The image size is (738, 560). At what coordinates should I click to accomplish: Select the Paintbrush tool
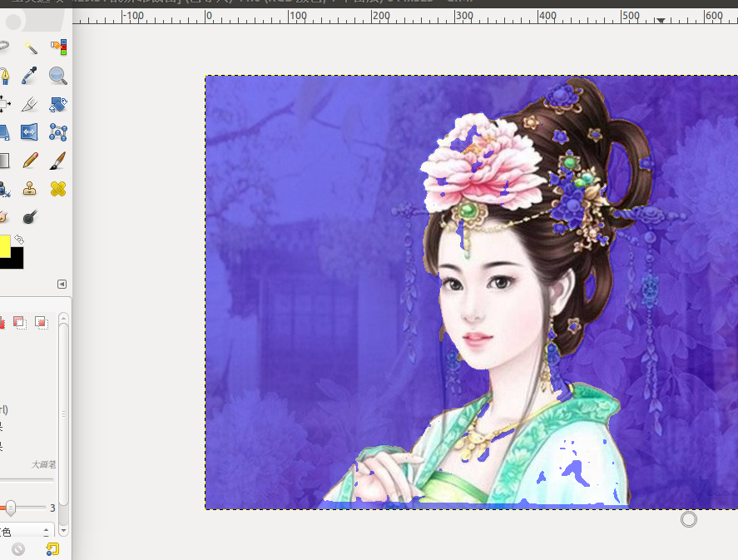click(x=58, y=160)
